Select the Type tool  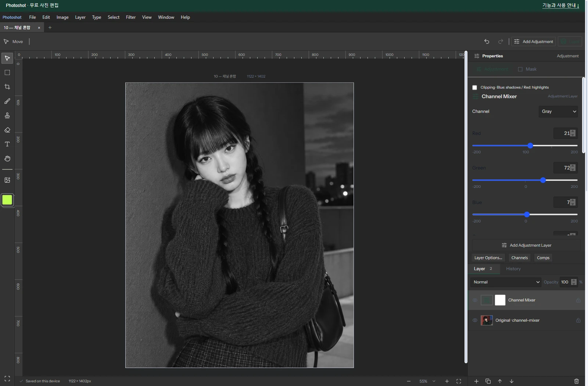point(7,144)
